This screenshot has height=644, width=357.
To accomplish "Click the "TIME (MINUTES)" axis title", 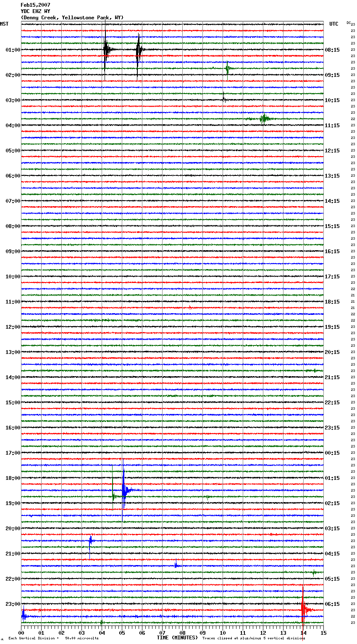I will (177, 638).
